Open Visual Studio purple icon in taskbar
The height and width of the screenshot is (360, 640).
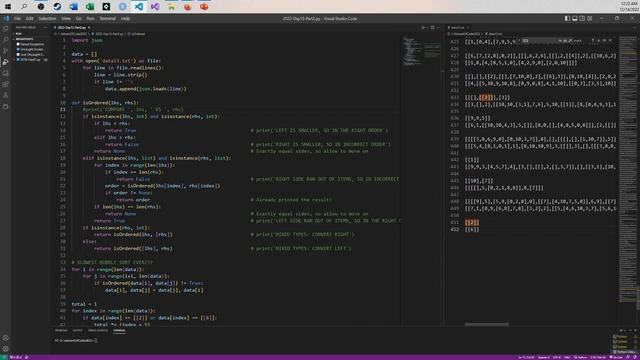coord(155,7)
